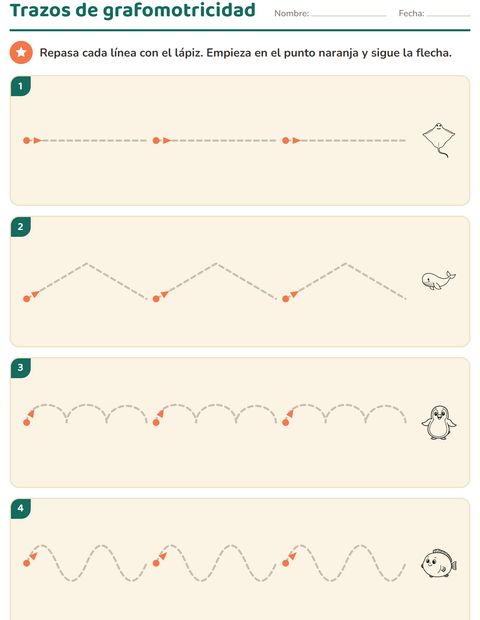Image resolution: width=480 pixels, height=620 pixels.
Task: Click the first orange dot of wave row
Action: point(26,563)
